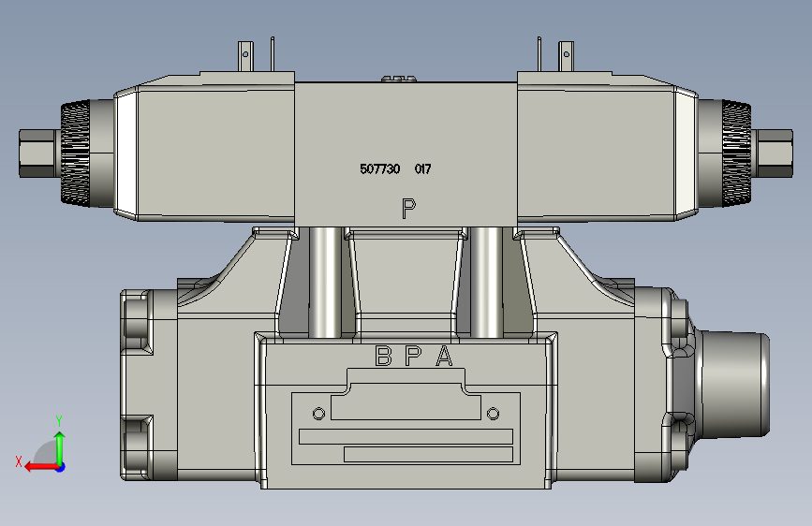Select the right vertical cylinder tube under pilot valve
The image size is (812, 526).
486,282
